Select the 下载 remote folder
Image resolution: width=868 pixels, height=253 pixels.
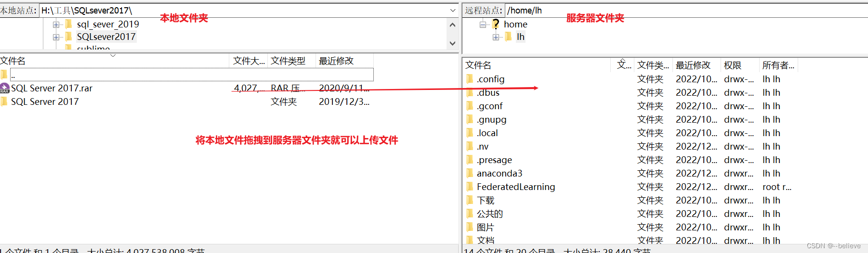pyautogui.click(x=486, y=200)
